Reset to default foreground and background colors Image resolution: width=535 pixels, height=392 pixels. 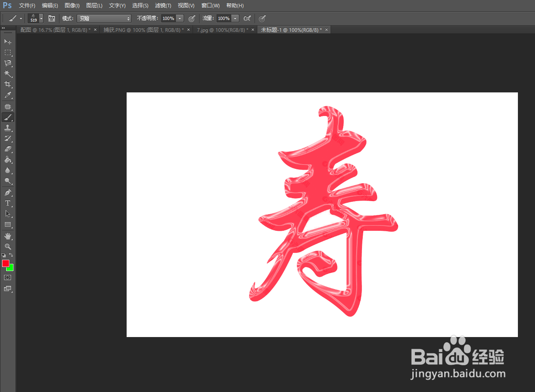click(x=4, y=255)
